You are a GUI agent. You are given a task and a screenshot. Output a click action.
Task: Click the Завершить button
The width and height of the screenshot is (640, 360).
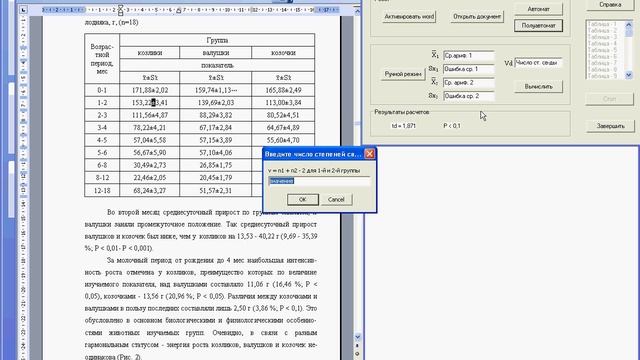coord(610,126)
